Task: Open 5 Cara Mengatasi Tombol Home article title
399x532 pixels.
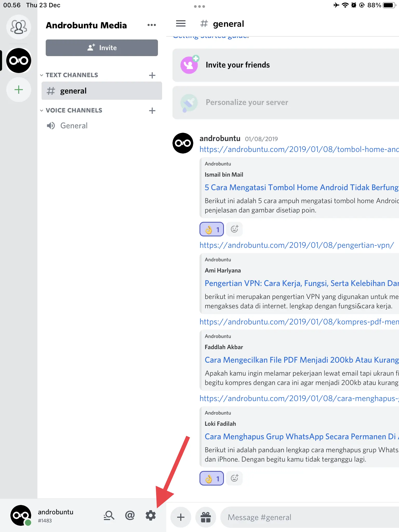Action: (x=302, y=188)
